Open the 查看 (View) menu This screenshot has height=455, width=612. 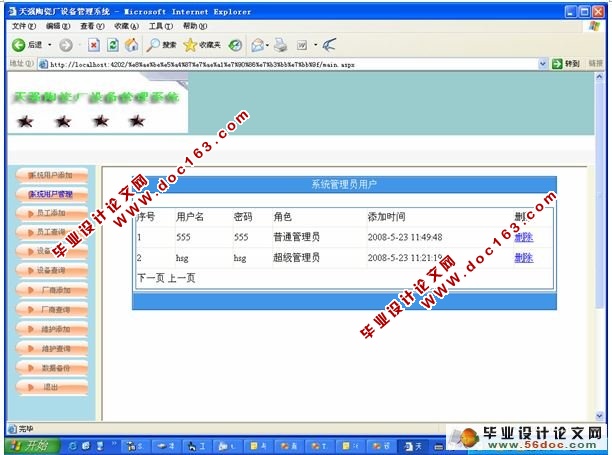92,26
